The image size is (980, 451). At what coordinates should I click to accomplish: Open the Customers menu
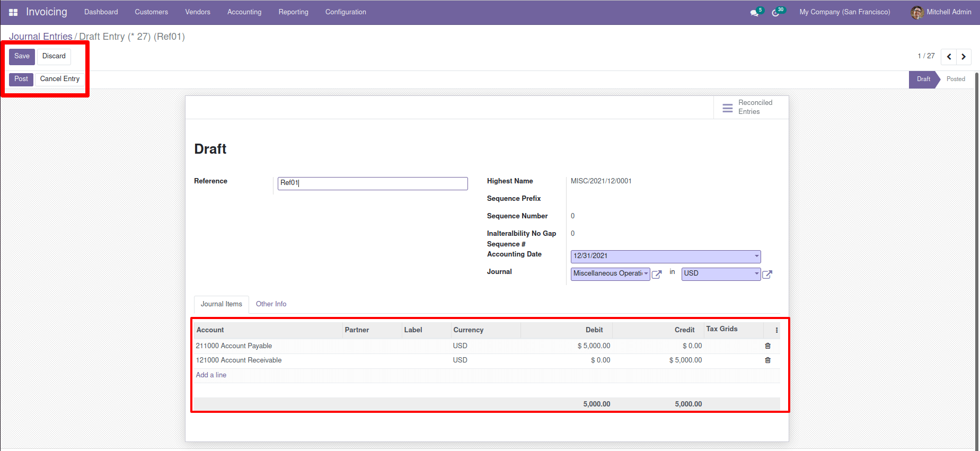click(x=152, y=12)
